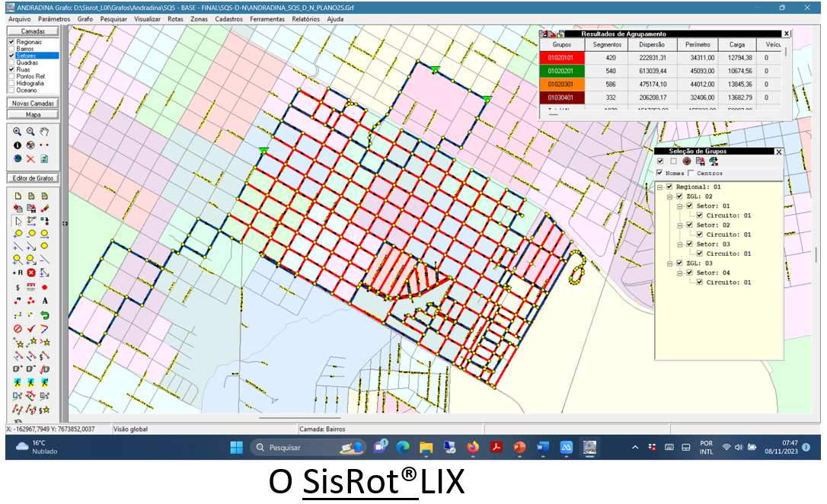
Task: Click the Mapa button
Action: pyautogui.click(x=33, y=114)
